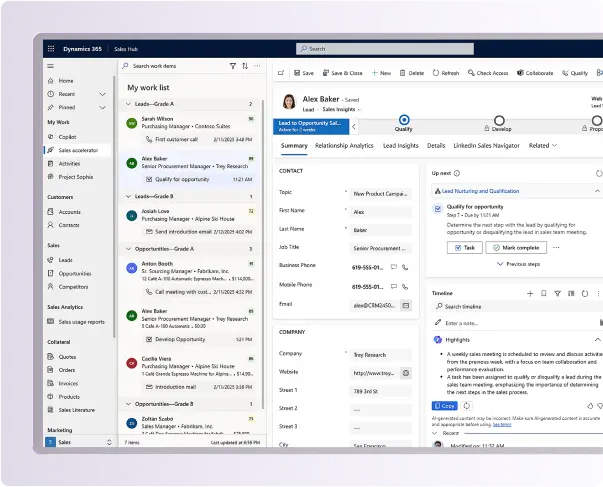Screen dimensions: 603x487
Task: Click the Mark complete button
Action: [x=516, y=246]
